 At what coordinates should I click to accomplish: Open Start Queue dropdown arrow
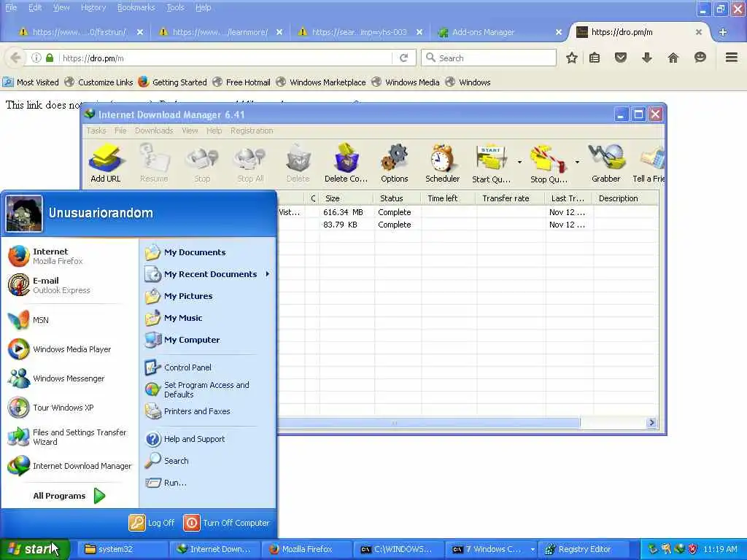519,162
